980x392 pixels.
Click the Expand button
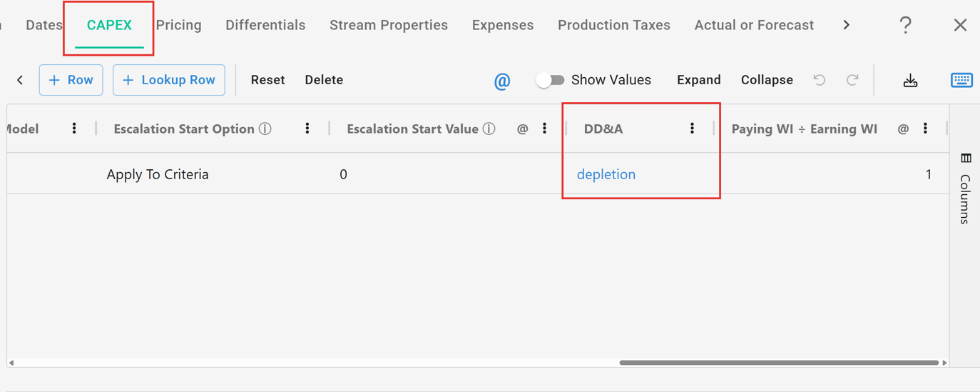pyautogui.click(x=698, y=80)
